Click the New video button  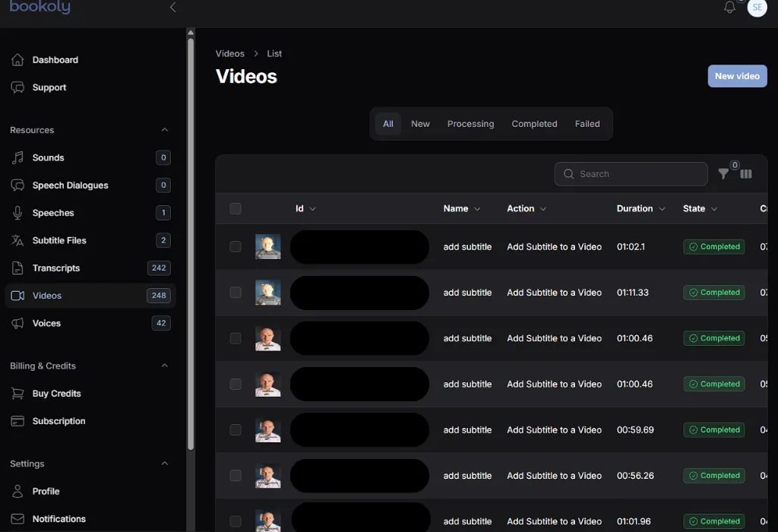click(737, 76)
